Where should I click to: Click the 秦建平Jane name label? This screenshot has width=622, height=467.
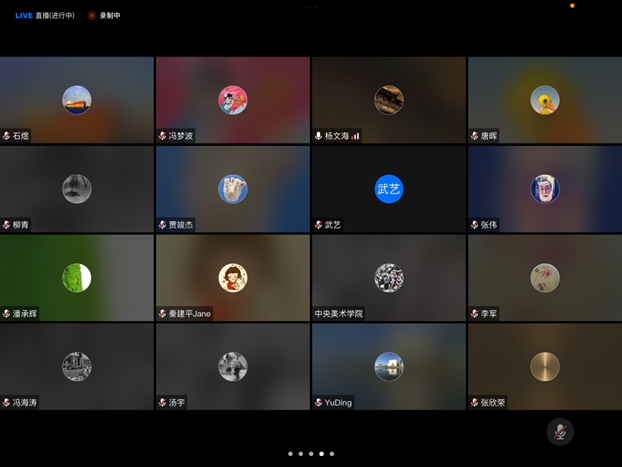point(190,314)
